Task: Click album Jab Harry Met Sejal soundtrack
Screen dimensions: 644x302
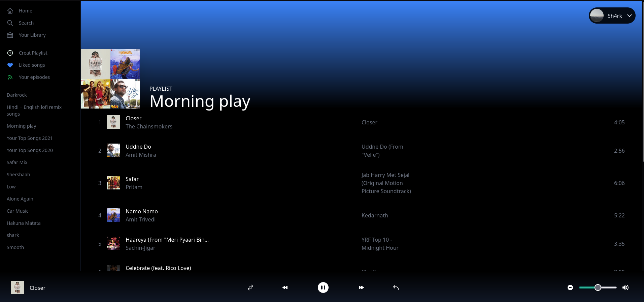Action: coord(386,183)
